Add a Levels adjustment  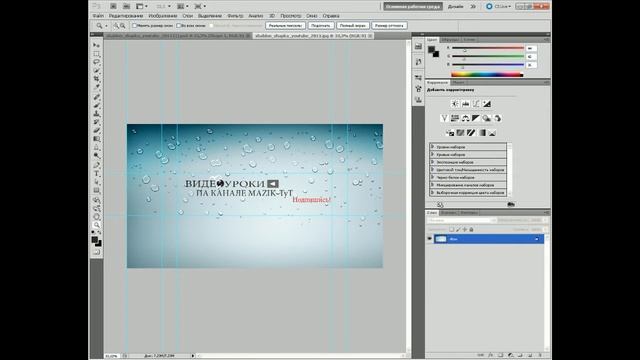(465, 104)
